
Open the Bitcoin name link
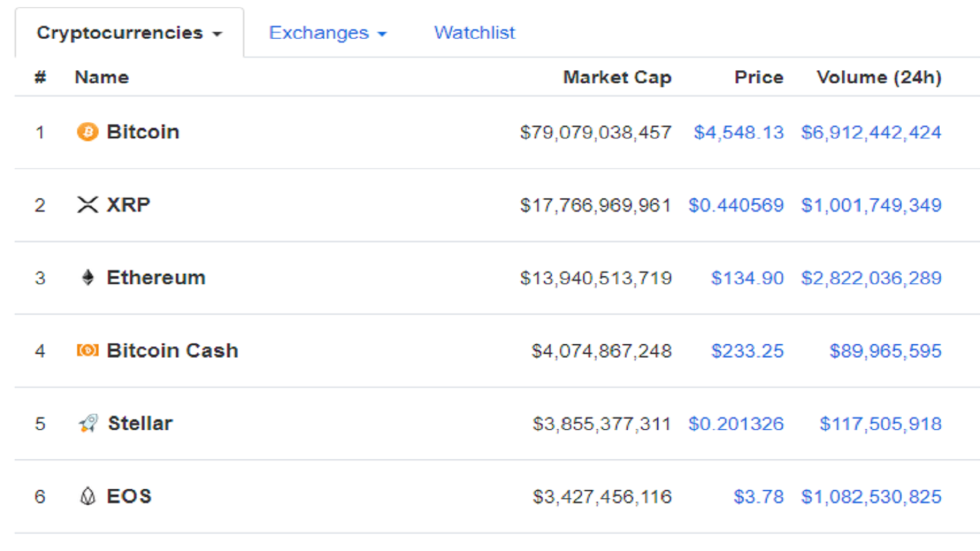point(143,132)
